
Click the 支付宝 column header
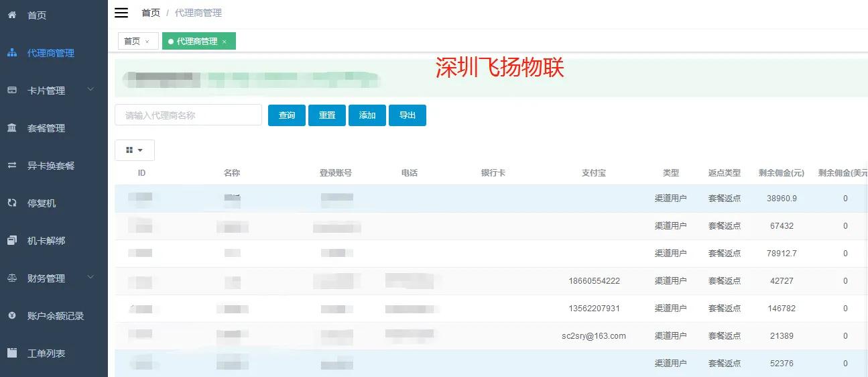pos(594,173)
